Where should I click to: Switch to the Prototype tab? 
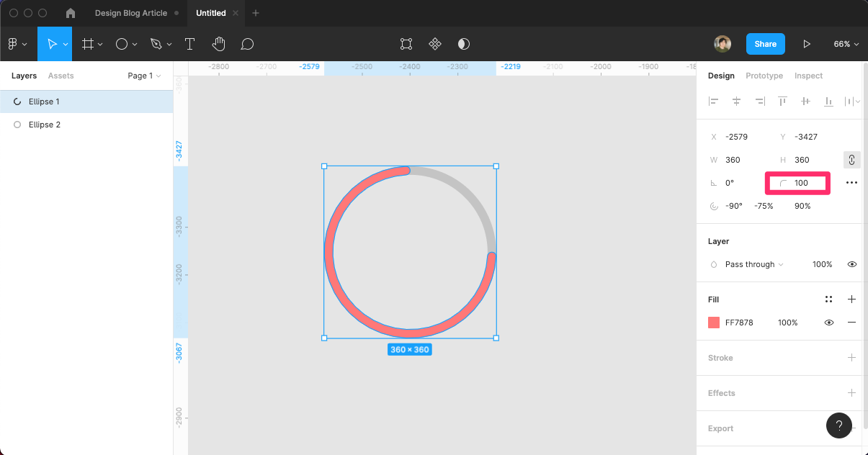coord(764,76)
